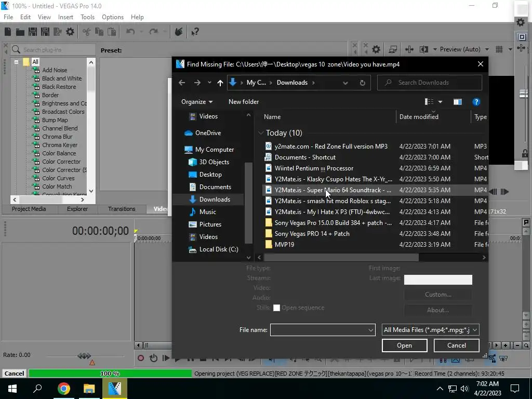This screenshot has width=532, height=399.
Task: Collapse the Today (10) group
Action: [x=261, y=133]
